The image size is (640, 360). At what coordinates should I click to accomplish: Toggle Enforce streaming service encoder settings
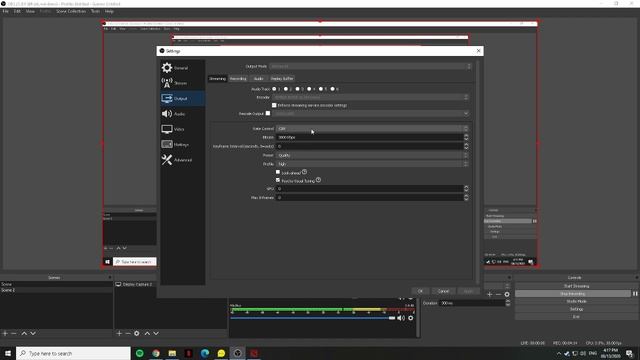coord(274,105)
